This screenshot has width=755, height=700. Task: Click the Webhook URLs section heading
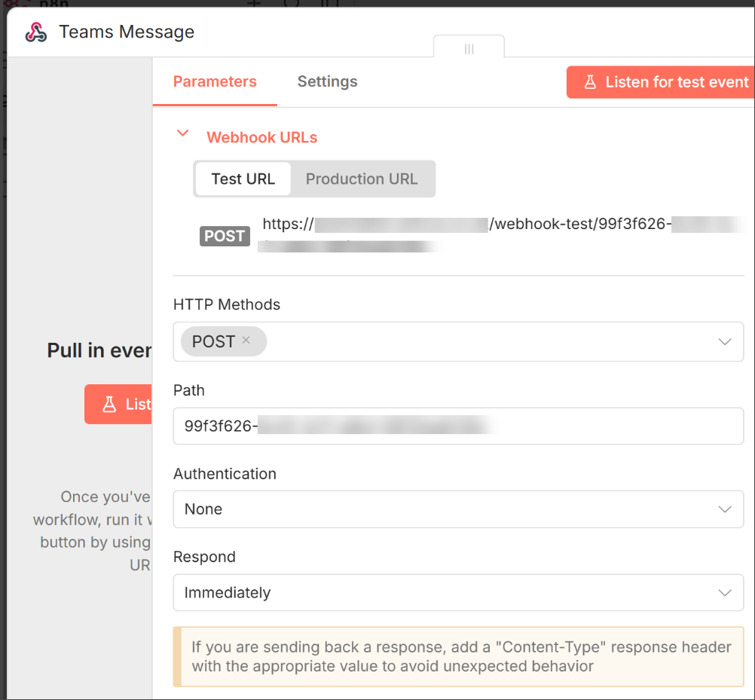[x=261, y=138]
